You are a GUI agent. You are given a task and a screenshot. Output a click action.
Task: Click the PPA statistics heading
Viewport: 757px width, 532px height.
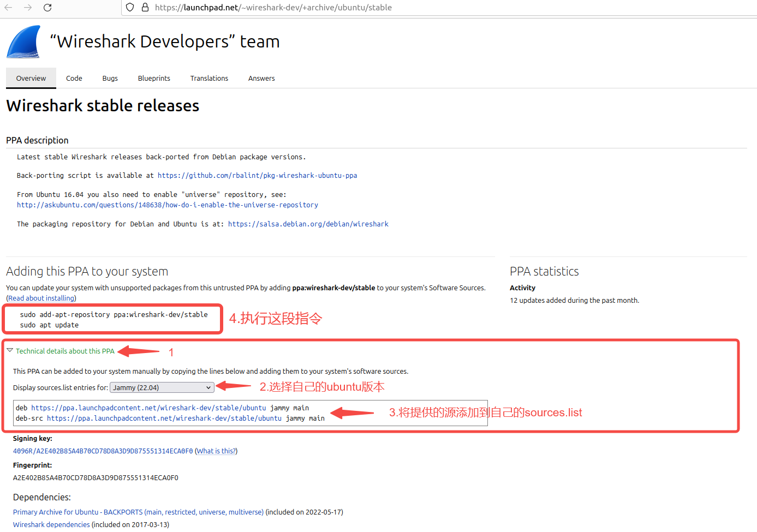pos(544,272)
